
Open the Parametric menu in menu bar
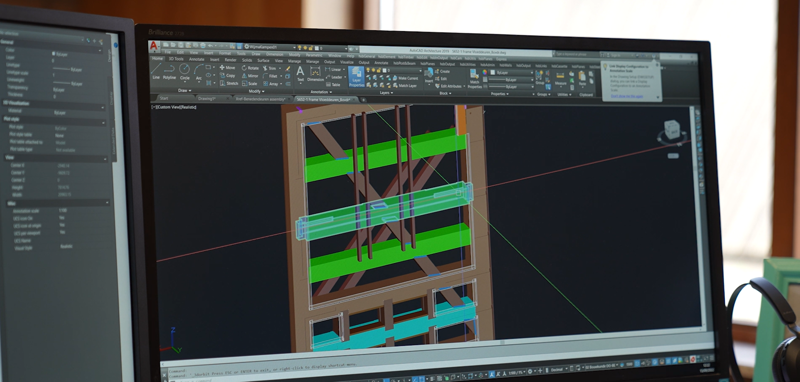coord(314,55)
